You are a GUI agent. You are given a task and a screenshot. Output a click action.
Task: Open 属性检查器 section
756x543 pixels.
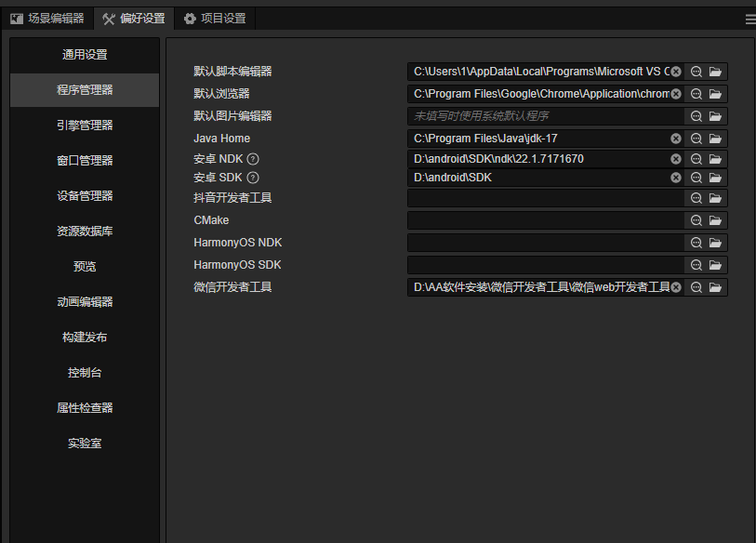pyautogui.click(x=85, y=408)
